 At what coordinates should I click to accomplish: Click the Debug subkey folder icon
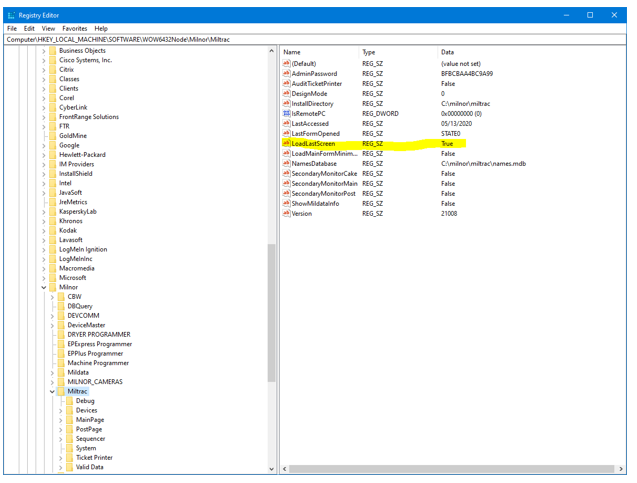pos(69,401)
